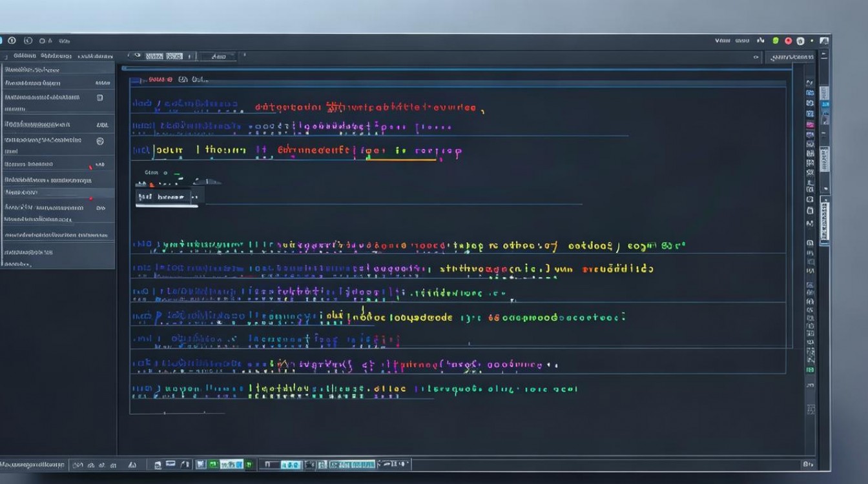Click the circled info icon in title bar
Screen dimensions: 868x484
12,41
